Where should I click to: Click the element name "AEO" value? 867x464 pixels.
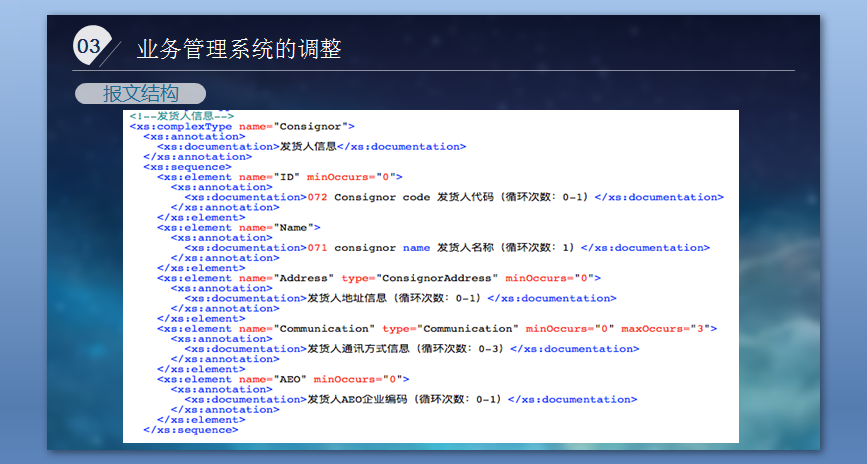point(292,379)
